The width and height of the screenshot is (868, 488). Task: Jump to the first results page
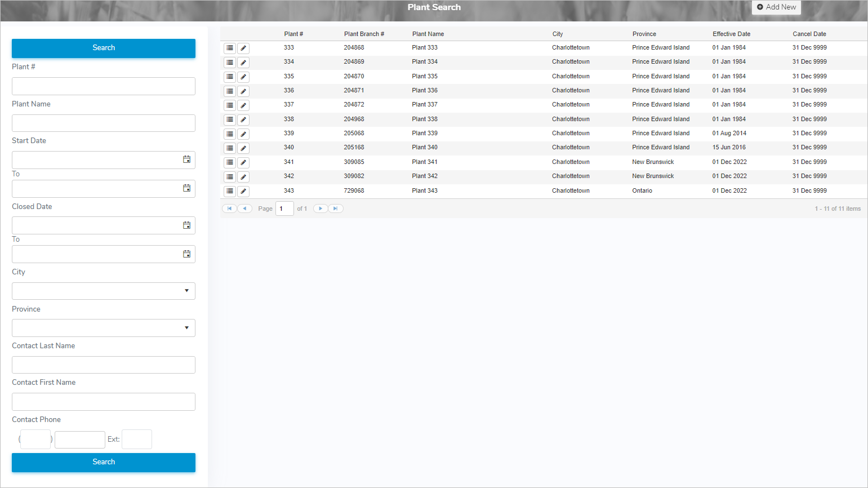point(229,208)
